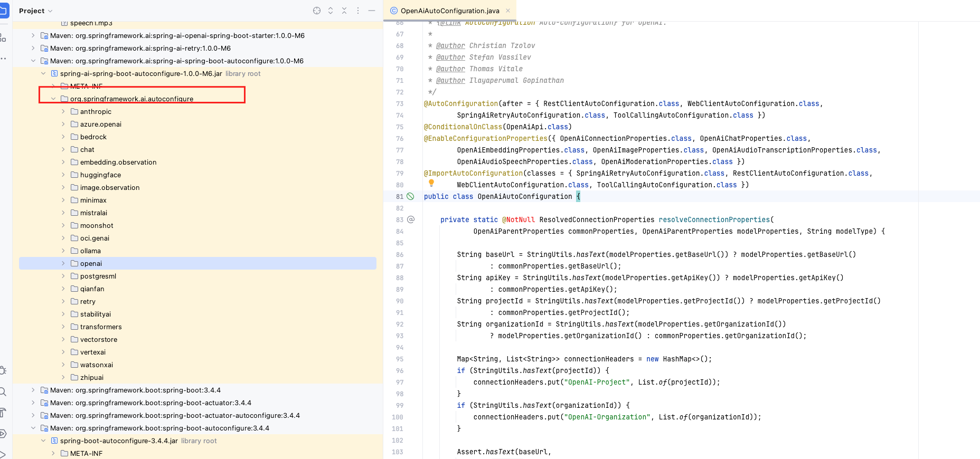
Task: Click the folder icon next to anthropic
Action: (74, 112)
